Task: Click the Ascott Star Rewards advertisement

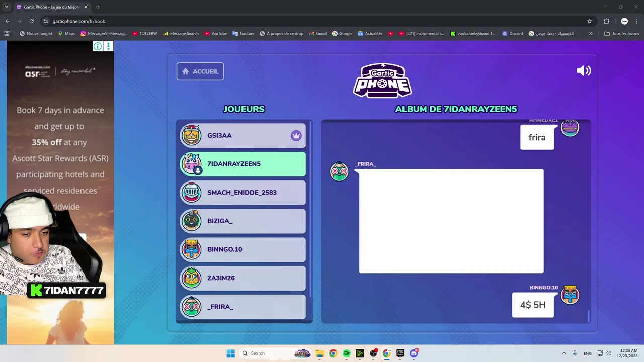Action: coord(60,193)
